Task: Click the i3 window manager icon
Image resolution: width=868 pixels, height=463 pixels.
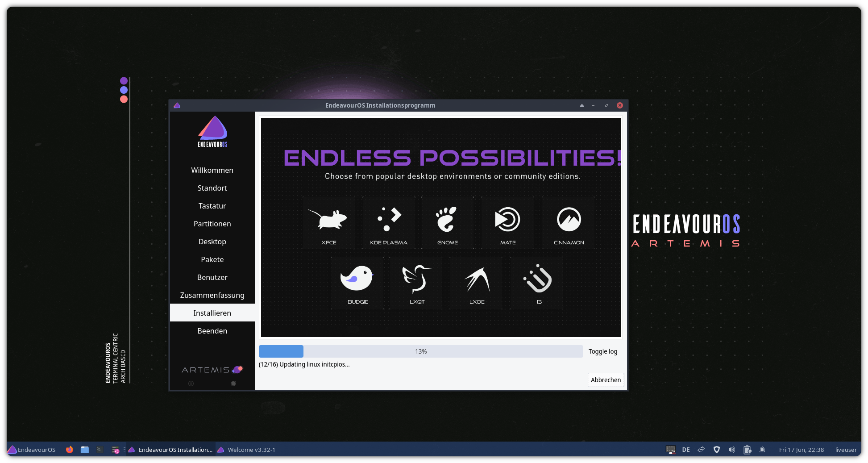Action: pos(538,278)
